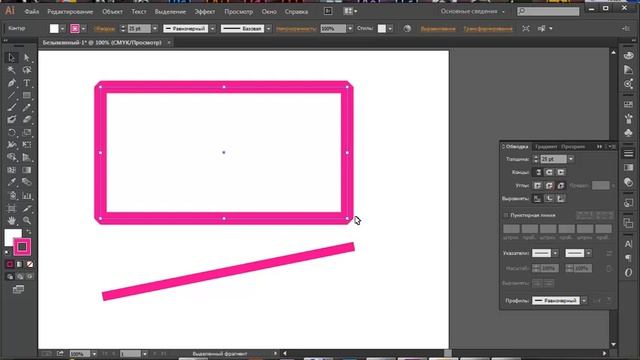This screenshot has width=640, height=360.
Task: Open the Edit menu
Action: [70, 12]
